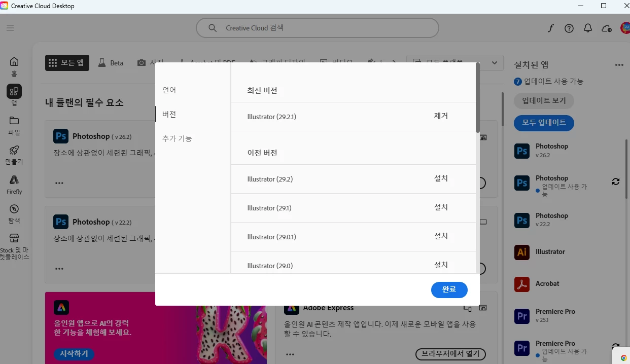
Task: Click the Illustrator (29.0.1) row text
Action: pyautogui.click(x=271, y=237)
